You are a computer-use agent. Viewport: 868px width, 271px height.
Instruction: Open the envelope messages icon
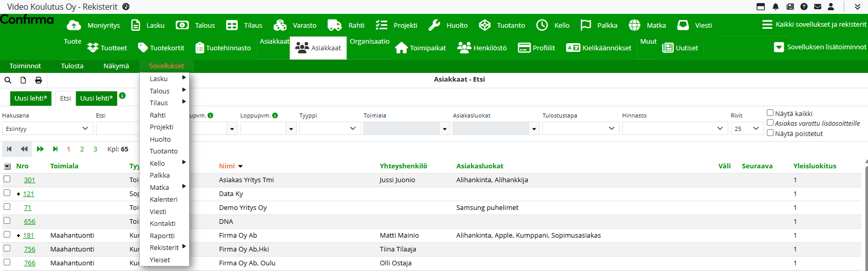point(818,7)
